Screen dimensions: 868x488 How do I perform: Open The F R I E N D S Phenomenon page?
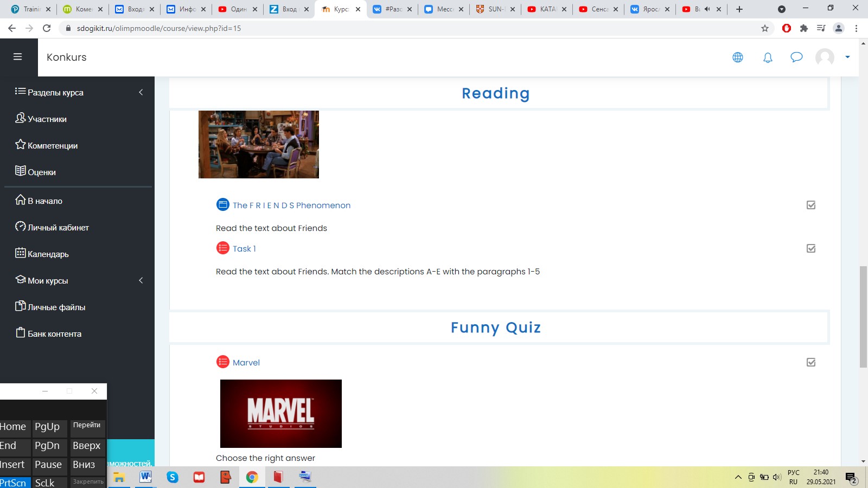point(291,205)
